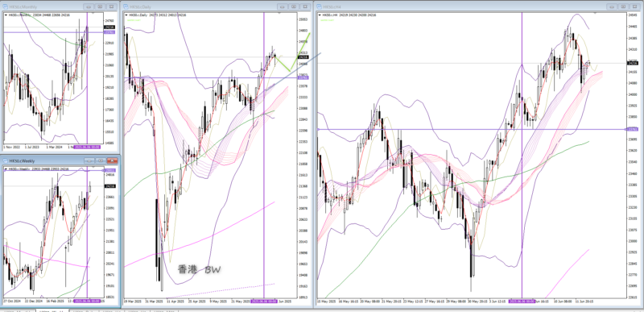Click the purple 23761 level label in the Daily chart
Image resolution: width=644 pixels, height=312 pixels.
(x=303, y=77)
